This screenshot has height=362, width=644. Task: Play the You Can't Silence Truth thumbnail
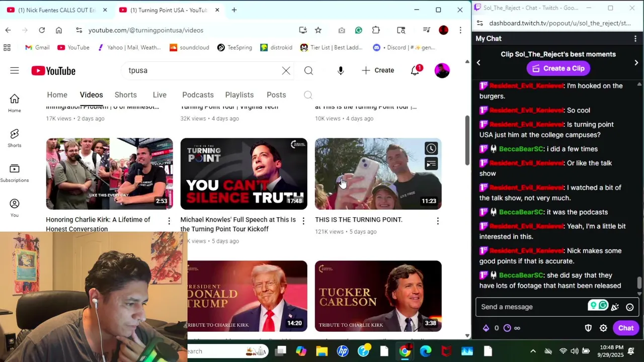(x=244, y=174)
